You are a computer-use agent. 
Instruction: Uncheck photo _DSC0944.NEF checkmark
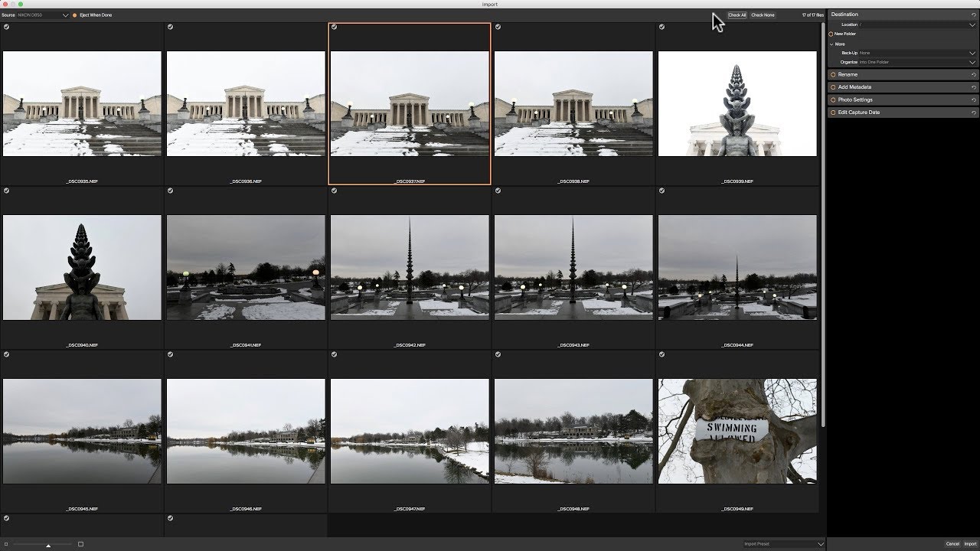click(661, 191)
